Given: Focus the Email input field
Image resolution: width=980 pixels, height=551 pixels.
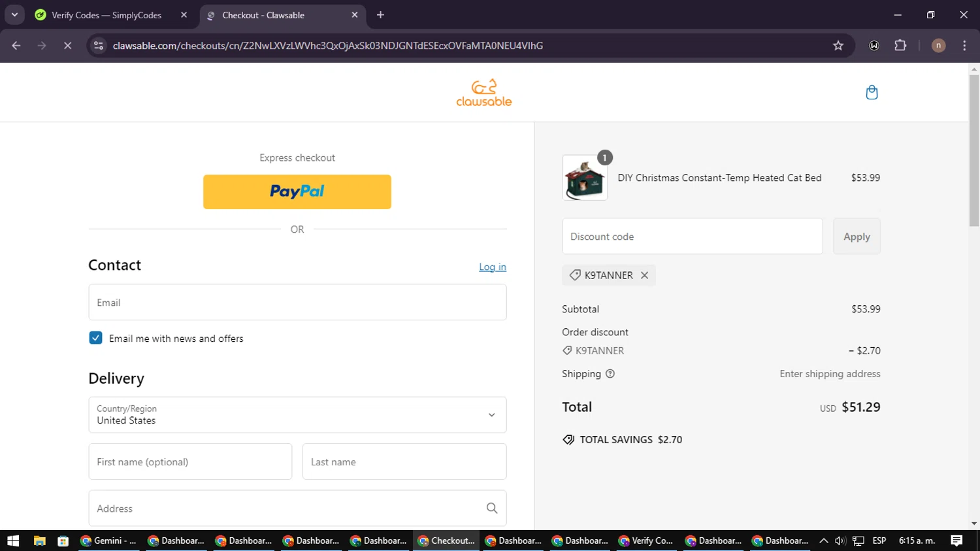Looking at the screenshot, I should (x=297, y=302).
